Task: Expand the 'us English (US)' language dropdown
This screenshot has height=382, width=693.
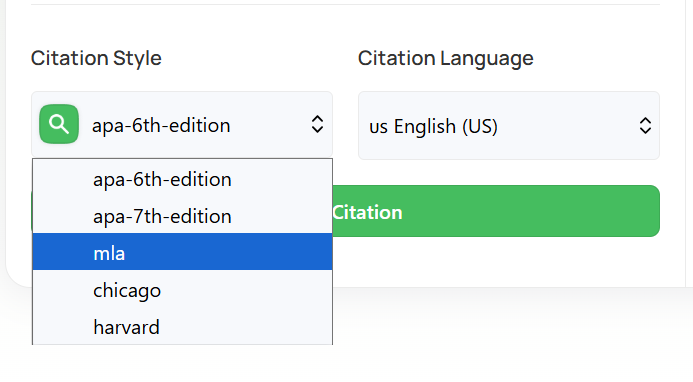Action: pos(509,126)
